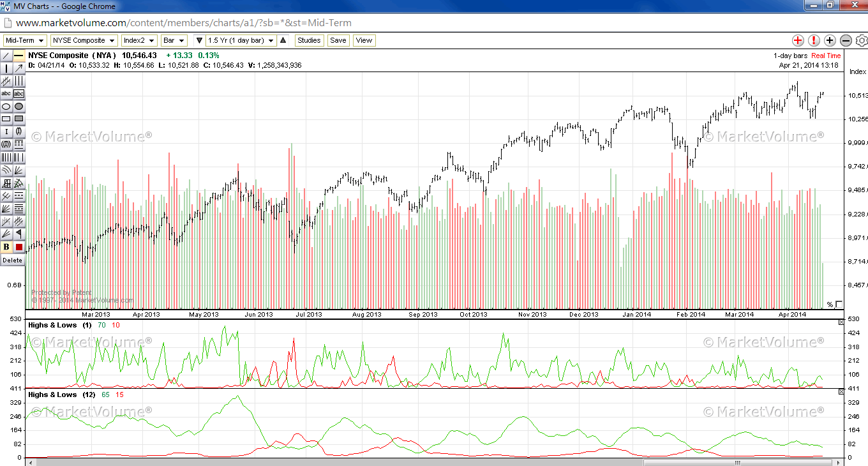Screen dimensions: 868x466
Task: Open the Studies menu
Action: (x=309, y=40)
